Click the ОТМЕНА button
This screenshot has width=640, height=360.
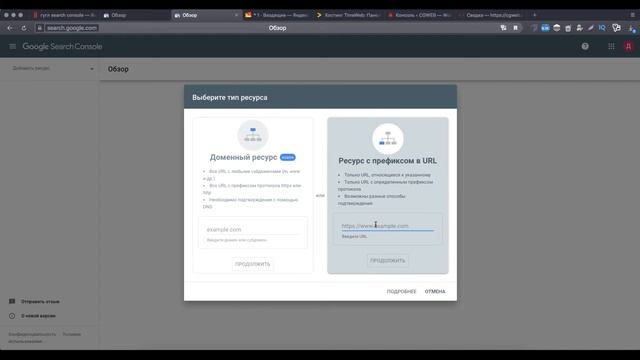(x=435, y=291)
